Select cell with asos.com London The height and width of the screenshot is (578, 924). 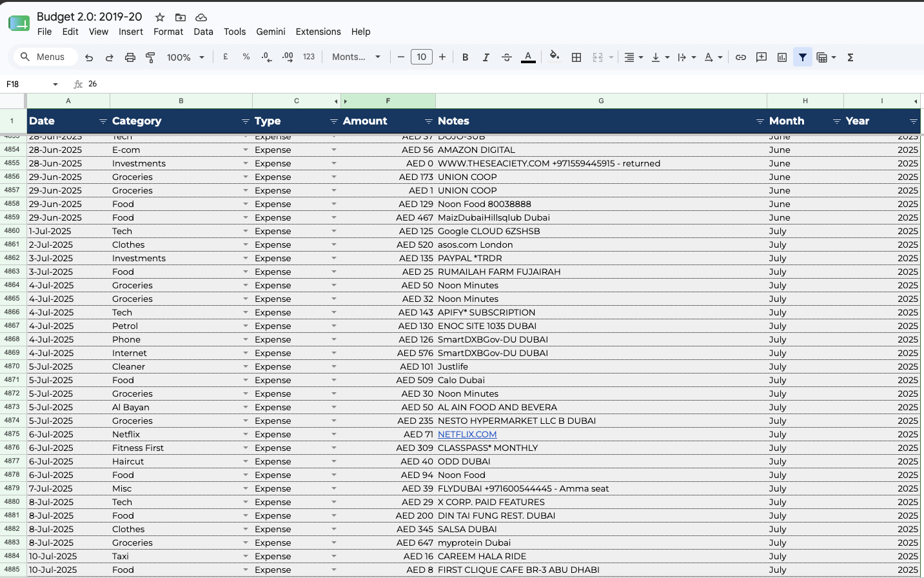tap(601, 244)
